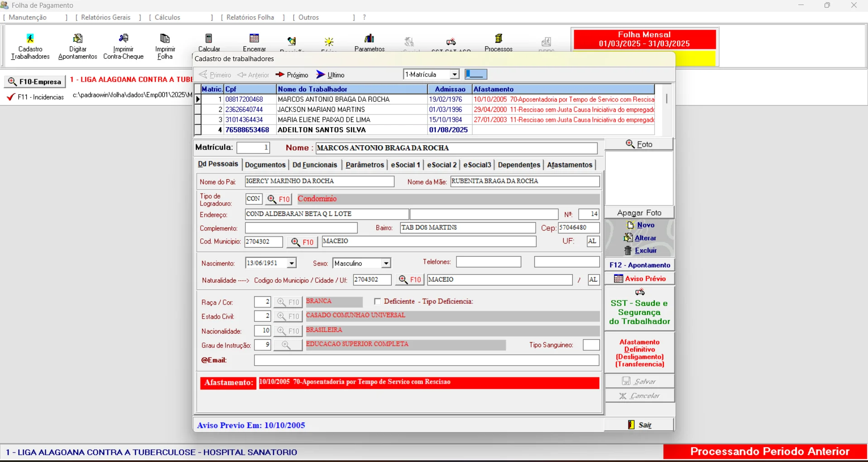868x462 pixels.
Task: Open the Relatórios Folha menu
Action: (x=250, y=17)
